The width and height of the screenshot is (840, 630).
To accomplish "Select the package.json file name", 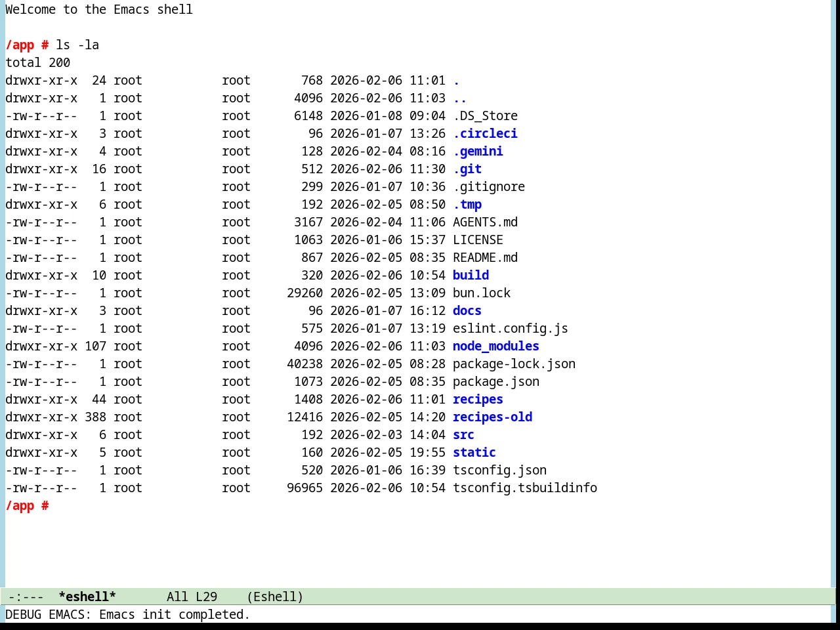I will pyautogui.click(x=496, y=381).
